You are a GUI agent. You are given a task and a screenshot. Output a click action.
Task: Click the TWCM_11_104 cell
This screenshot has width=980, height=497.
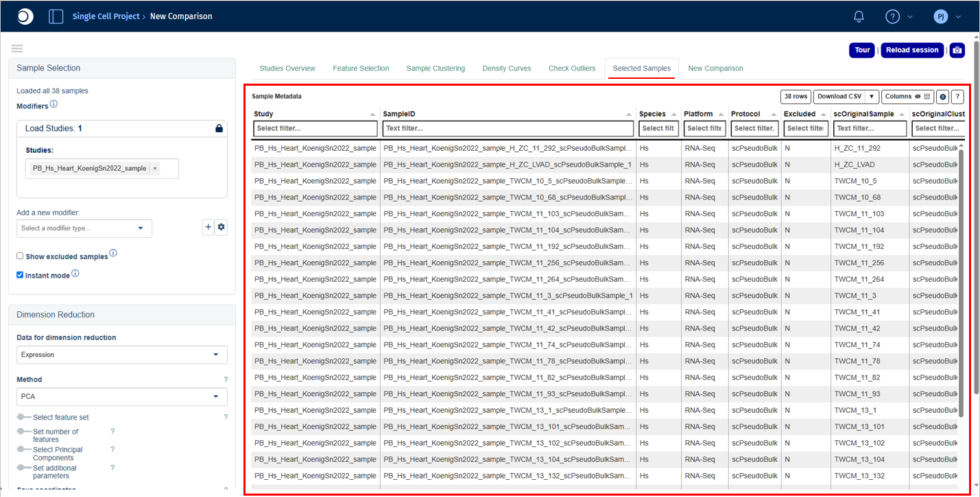click(870, 230)
